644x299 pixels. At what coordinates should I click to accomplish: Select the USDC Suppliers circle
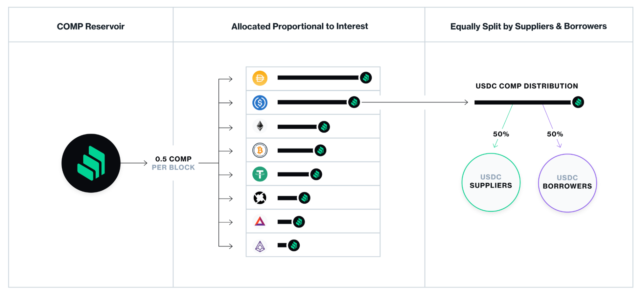491,182
